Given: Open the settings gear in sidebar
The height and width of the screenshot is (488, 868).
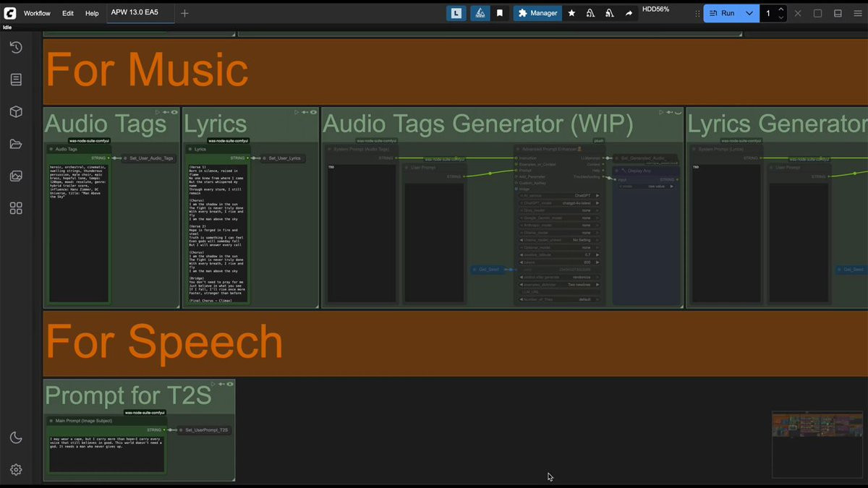Looking at the screenshot, I should (16, 469).
